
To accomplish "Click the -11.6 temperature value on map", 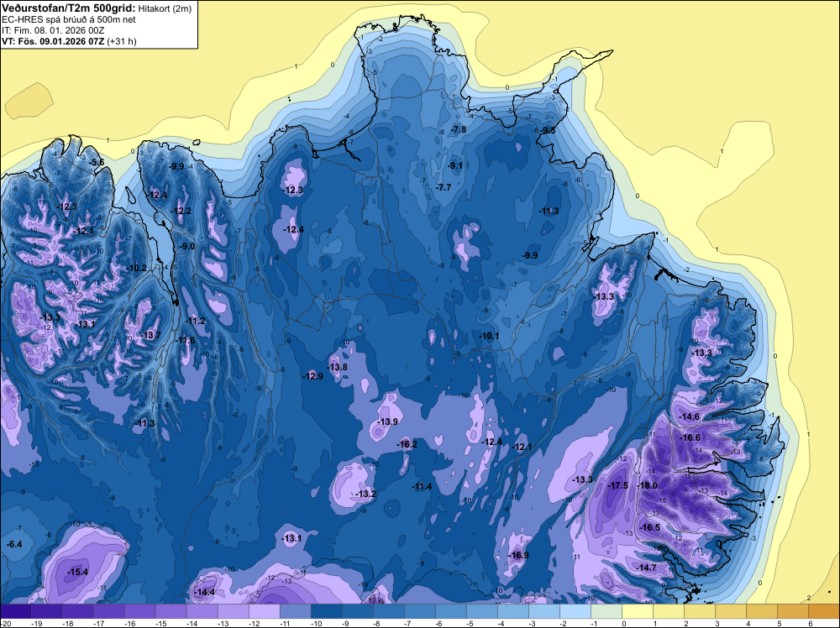I will click(186, 341).
